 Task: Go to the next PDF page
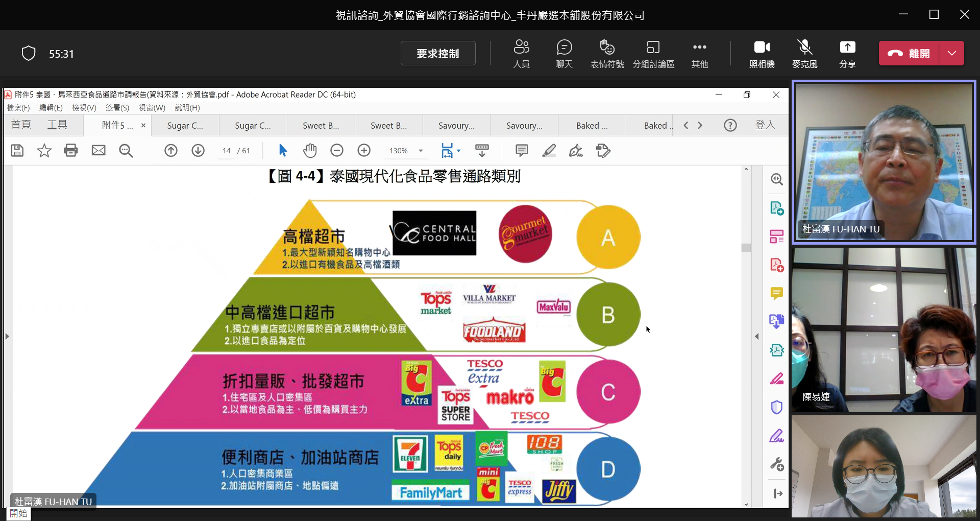198,150
